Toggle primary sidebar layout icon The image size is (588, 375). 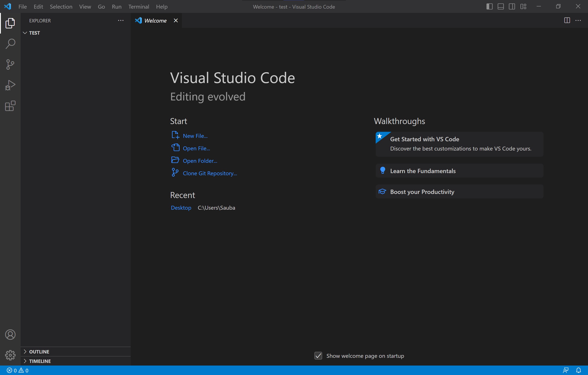pos(489,6)
